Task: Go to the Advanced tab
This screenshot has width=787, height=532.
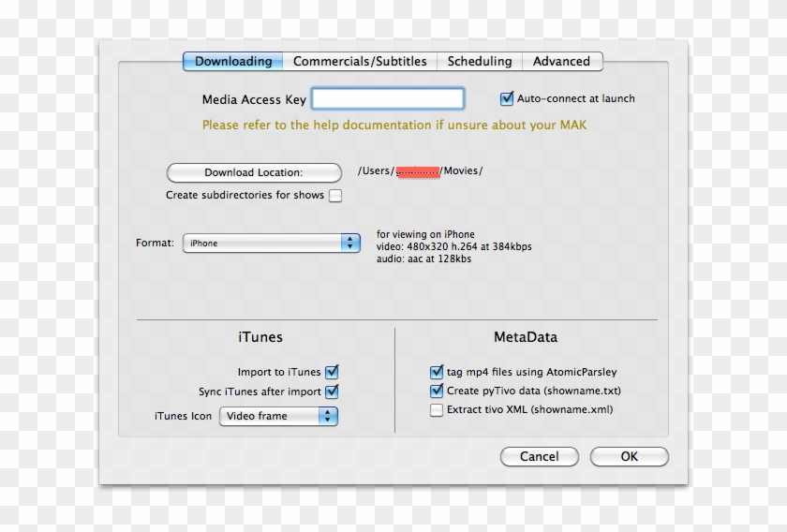Action: tap(561, 62)
